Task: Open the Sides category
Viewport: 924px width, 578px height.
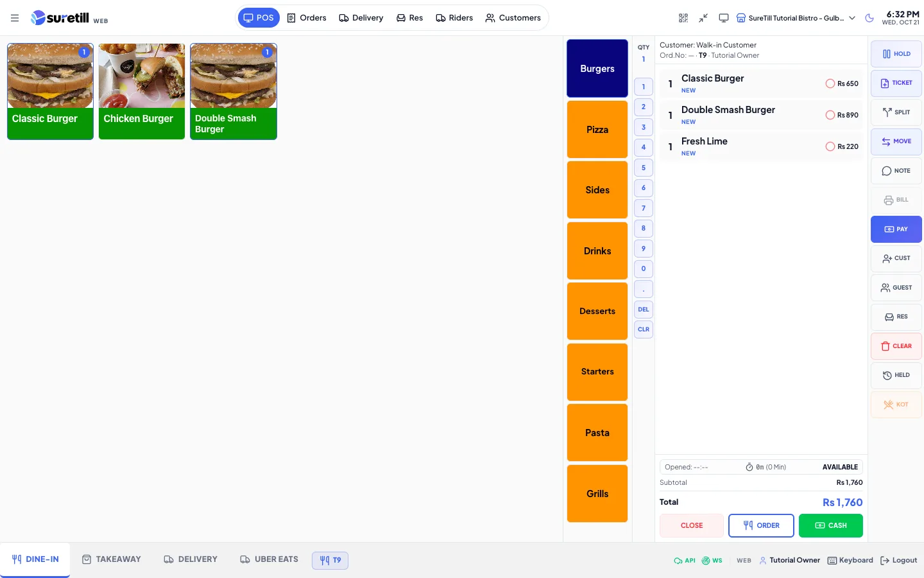Action: point(597,190)
